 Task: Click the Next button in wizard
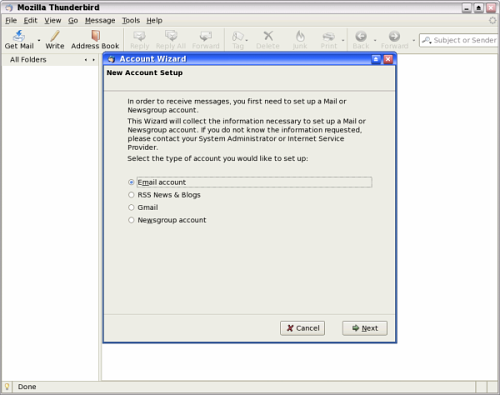click(x=365, y=328)
